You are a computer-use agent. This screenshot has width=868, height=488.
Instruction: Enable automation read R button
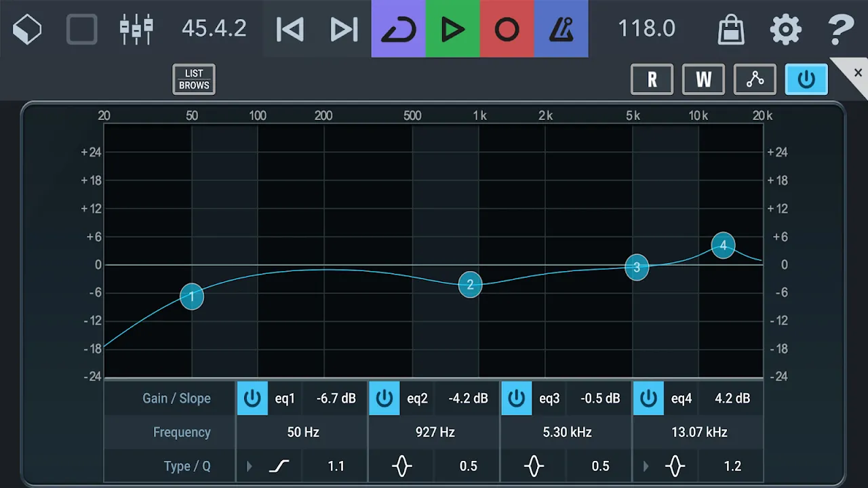pos(652,79)
